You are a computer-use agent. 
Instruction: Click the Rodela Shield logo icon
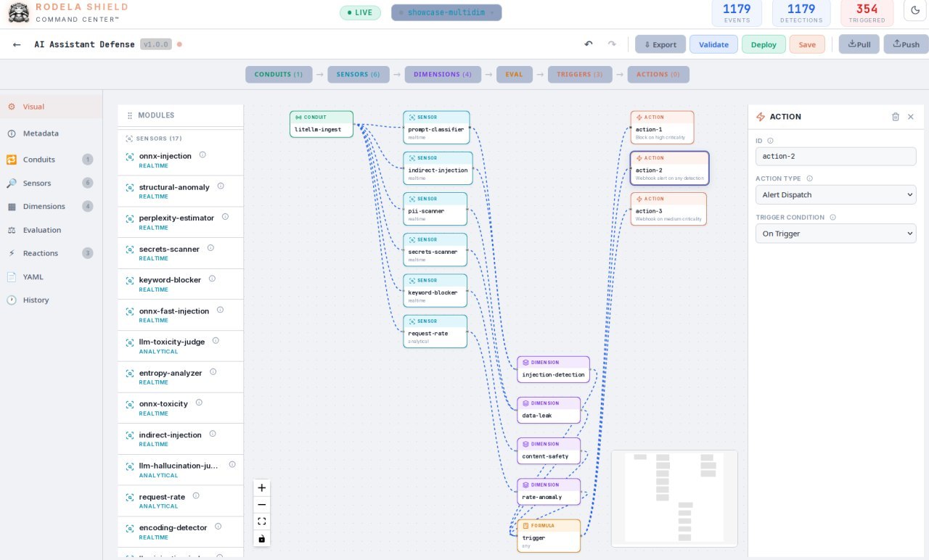18,12
